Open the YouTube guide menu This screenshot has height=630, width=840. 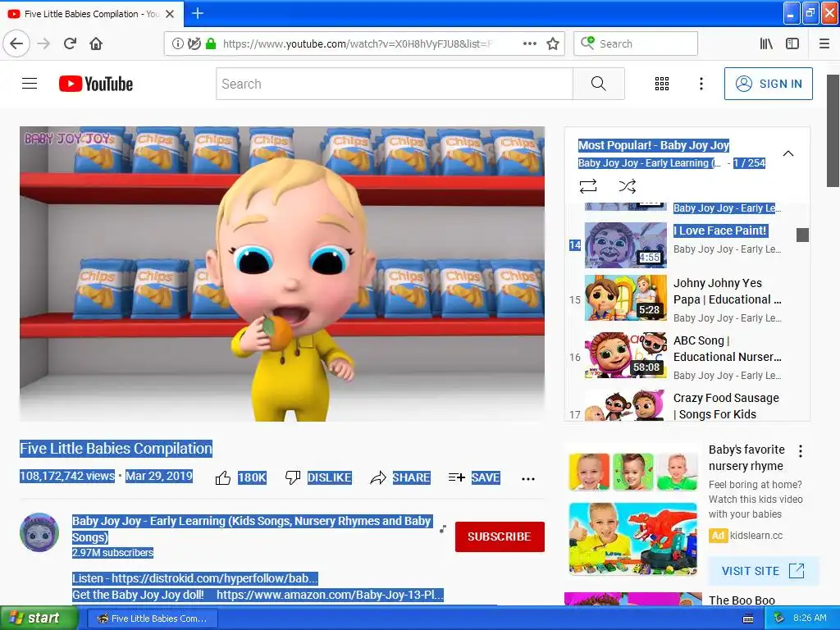coord(30,84)
